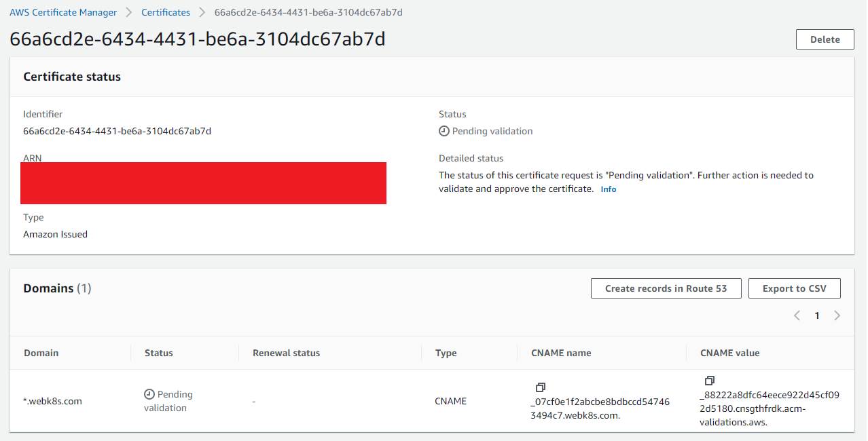This screenshot has width=868, height=441.
Task: Click Export to CSV
Action: point(794,288)
